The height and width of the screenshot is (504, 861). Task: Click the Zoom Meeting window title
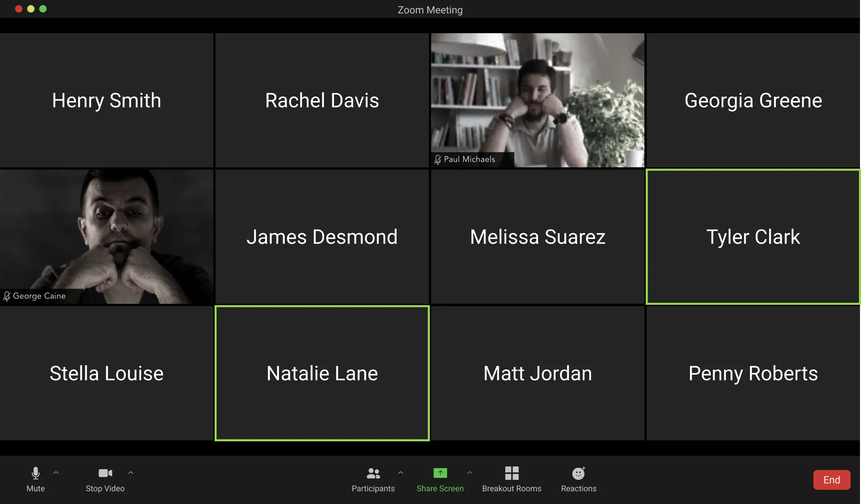[x=430, y=10]
